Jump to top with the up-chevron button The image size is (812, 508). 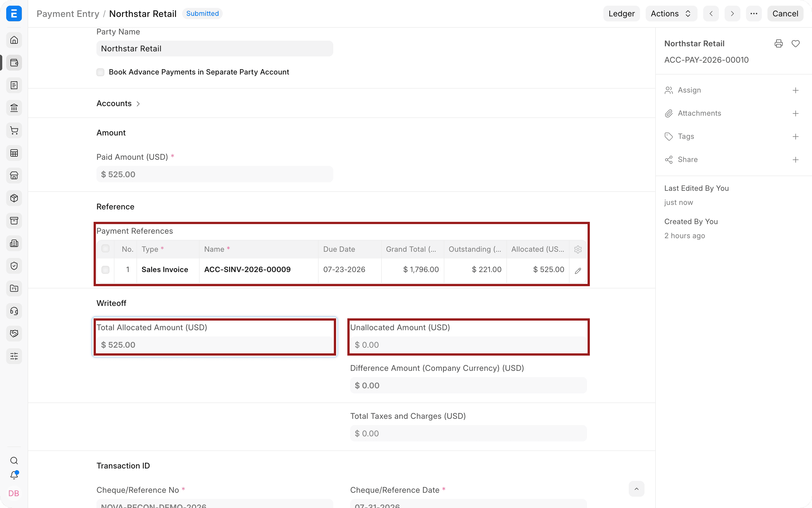[x=637, y=489]
